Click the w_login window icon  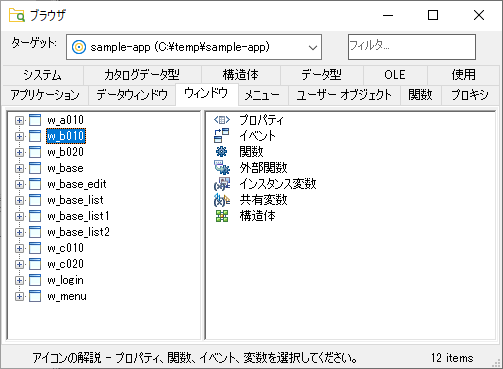point(35,280)
